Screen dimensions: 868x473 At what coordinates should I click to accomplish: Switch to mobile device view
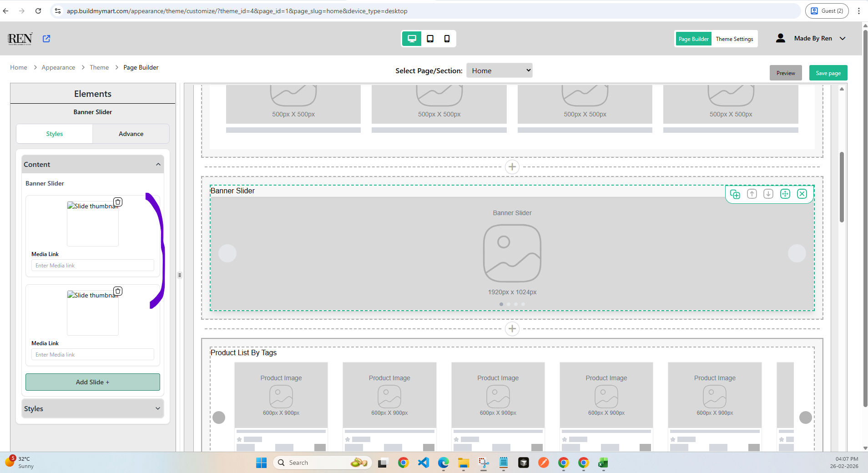(447, 39)
